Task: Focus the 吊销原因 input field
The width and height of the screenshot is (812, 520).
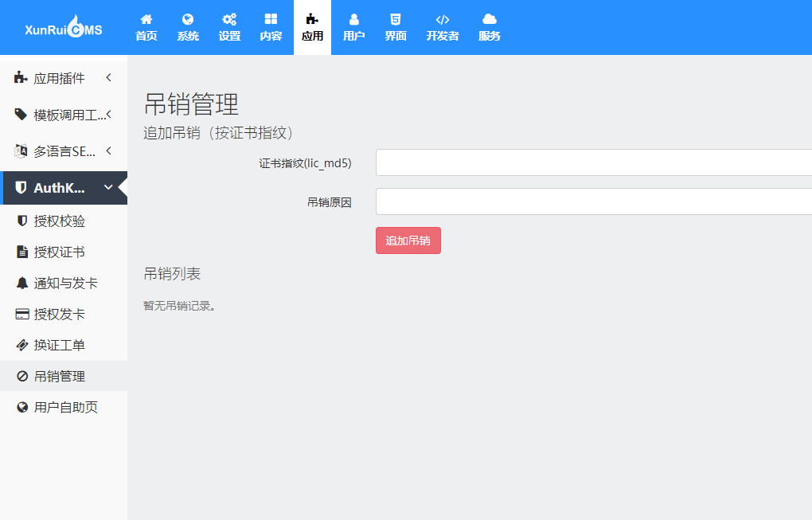Action: coord(593,201)
